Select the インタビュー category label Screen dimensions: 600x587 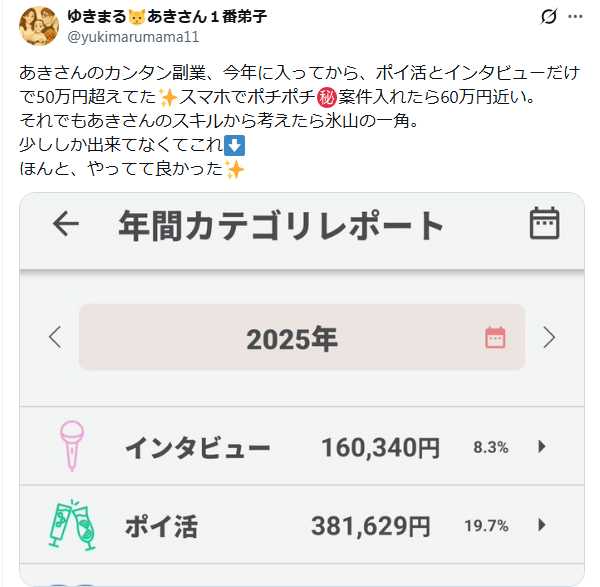197,447
